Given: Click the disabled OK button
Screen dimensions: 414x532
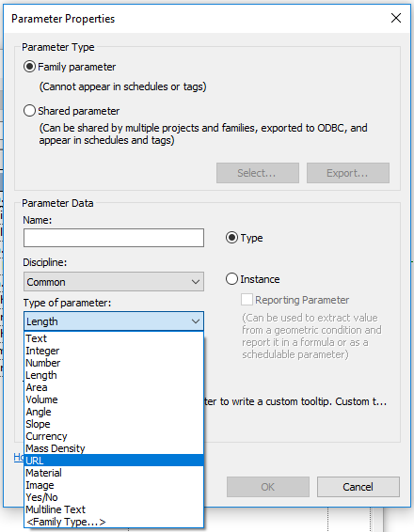Looking at the screenshot, I should coord(268,487).
